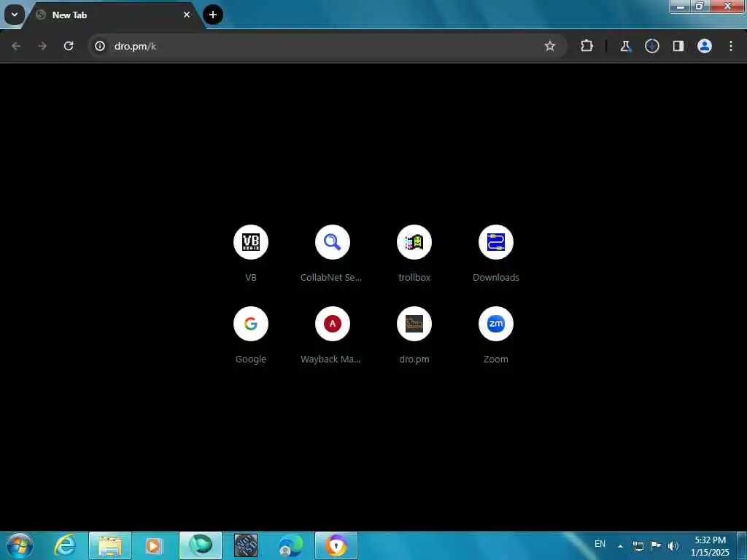747x560 pixels.
Task: Restore down the browser window
Action: pyautogui.click(x=700, y=7)
